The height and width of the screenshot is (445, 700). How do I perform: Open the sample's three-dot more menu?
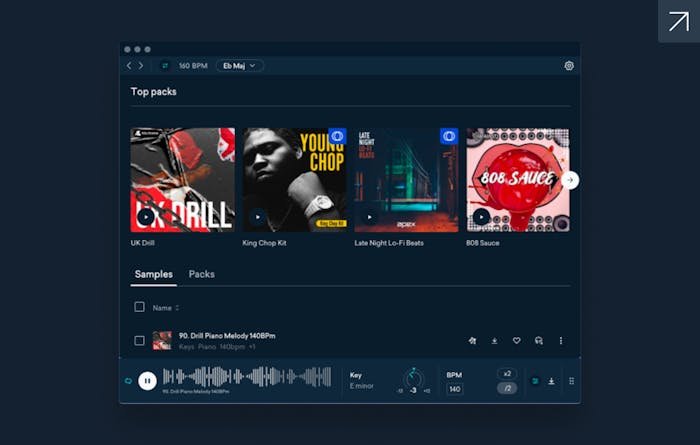561,340
